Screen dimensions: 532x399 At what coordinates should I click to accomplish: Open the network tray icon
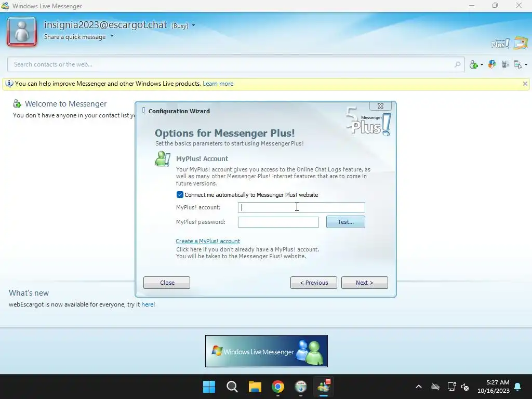451,387
